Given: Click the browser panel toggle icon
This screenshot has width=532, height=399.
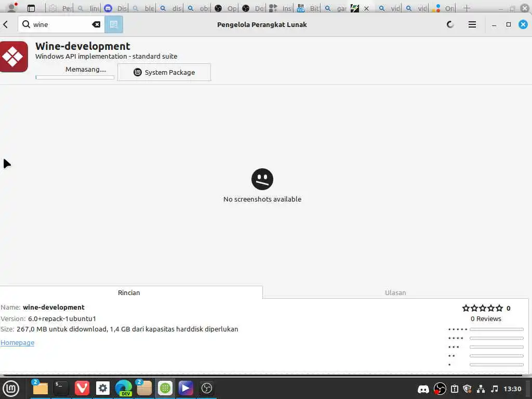Looking at the screenshot, I should [x=31, y=8].
